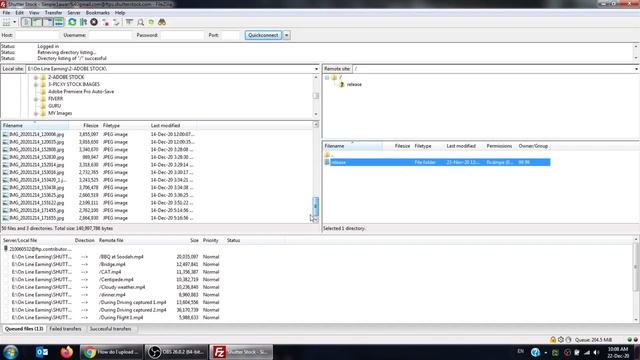Click local file list scrollbar thumb
Viewport: 640px width, 360px height.
[316, 207]
